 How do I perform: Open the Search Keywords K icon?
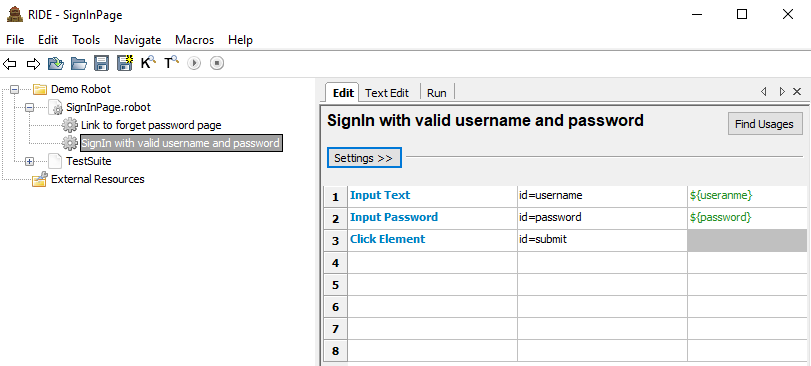point(148,63)
